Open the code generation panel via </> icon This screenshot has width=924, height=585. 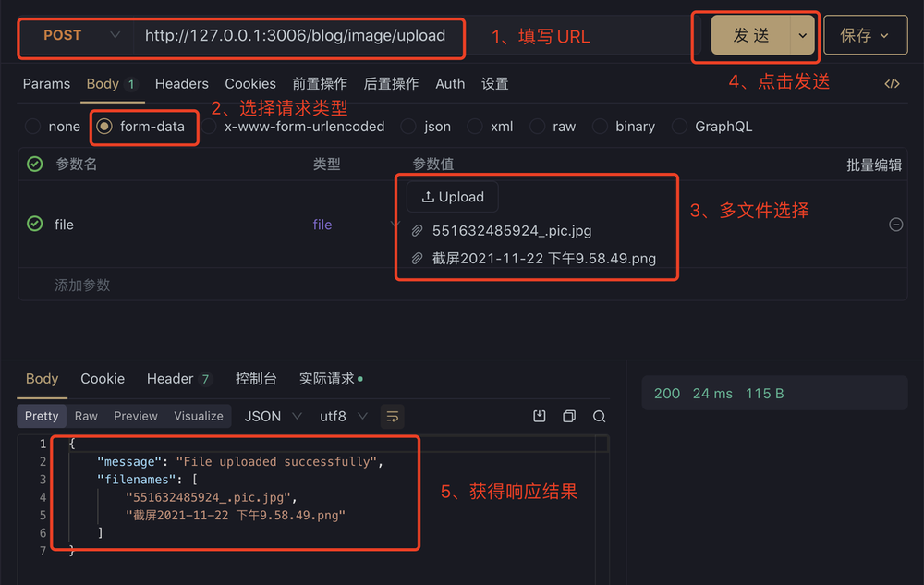[x=892, y=83]
